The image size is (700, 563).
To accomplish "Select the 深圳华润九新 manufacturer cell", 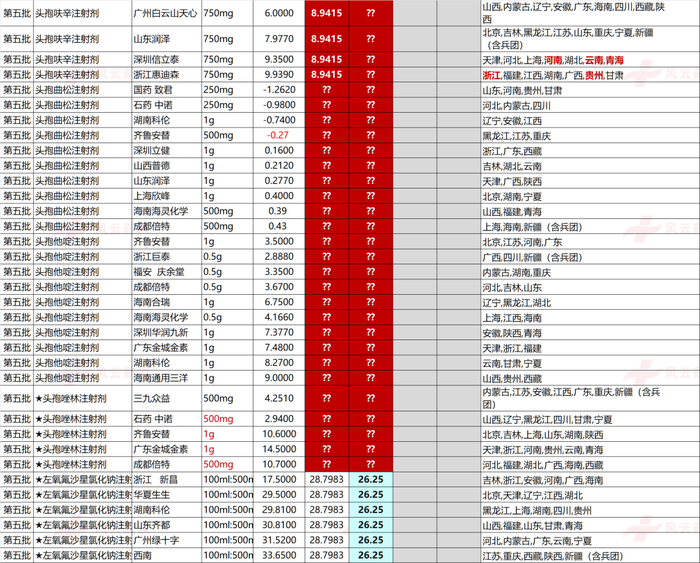I will click(x=167, y=333).
